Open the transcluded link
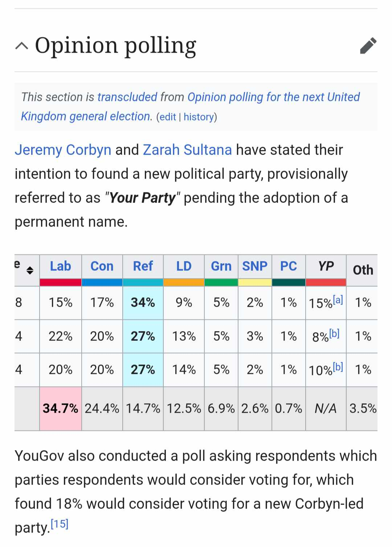 pos(127,97)
